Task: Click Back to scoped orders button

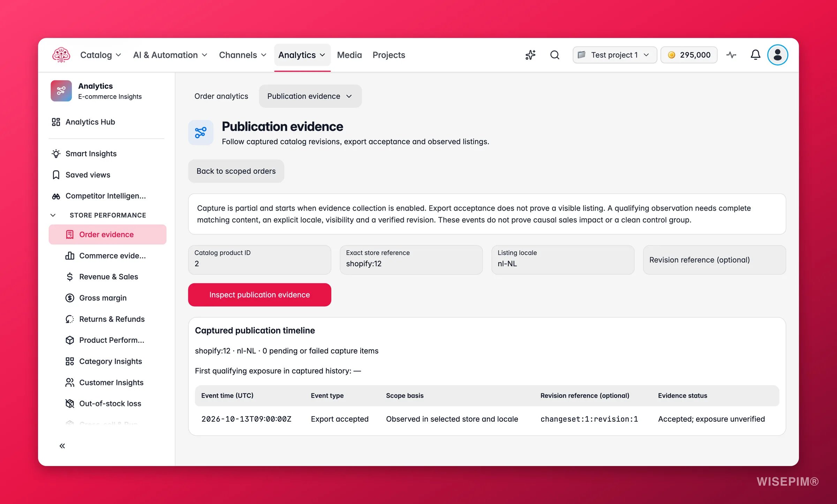Action: 236,171
